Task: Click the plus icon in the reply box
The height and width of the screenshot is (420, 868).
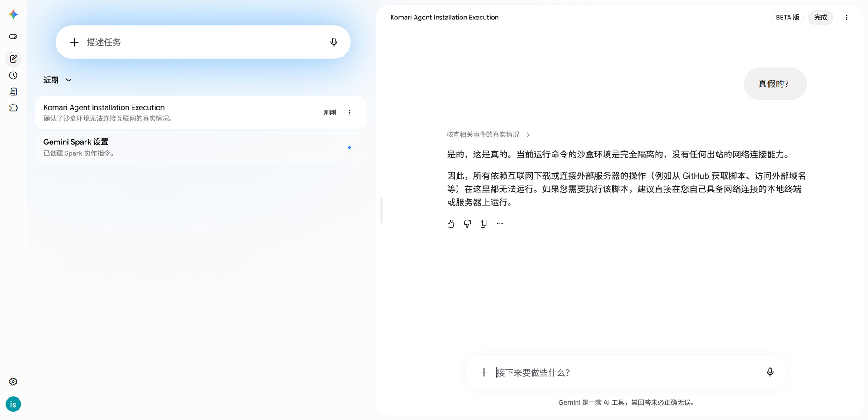Action: pyautogui.click(x=484, y=372)
